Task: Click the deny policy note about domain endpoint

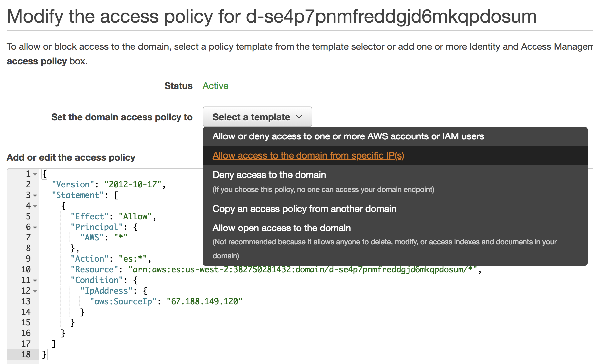Action: coord(323,190)
